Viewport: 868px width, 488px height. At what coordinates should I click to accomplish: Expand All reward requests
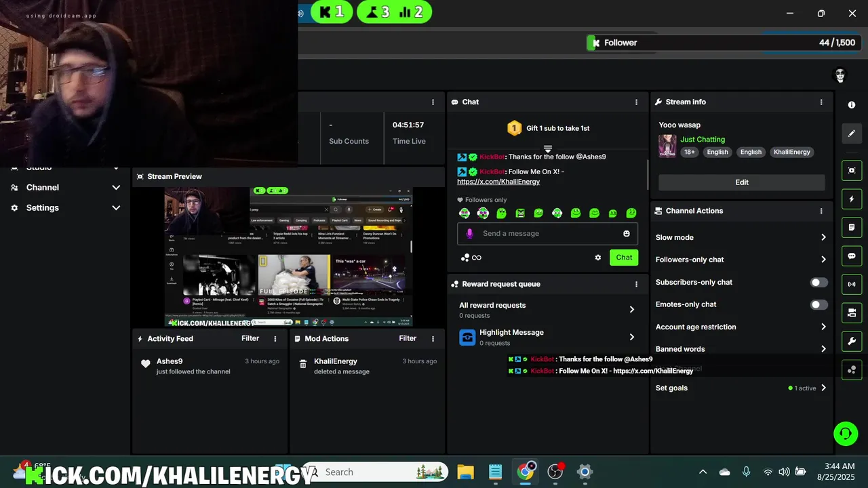click(547, 310)
